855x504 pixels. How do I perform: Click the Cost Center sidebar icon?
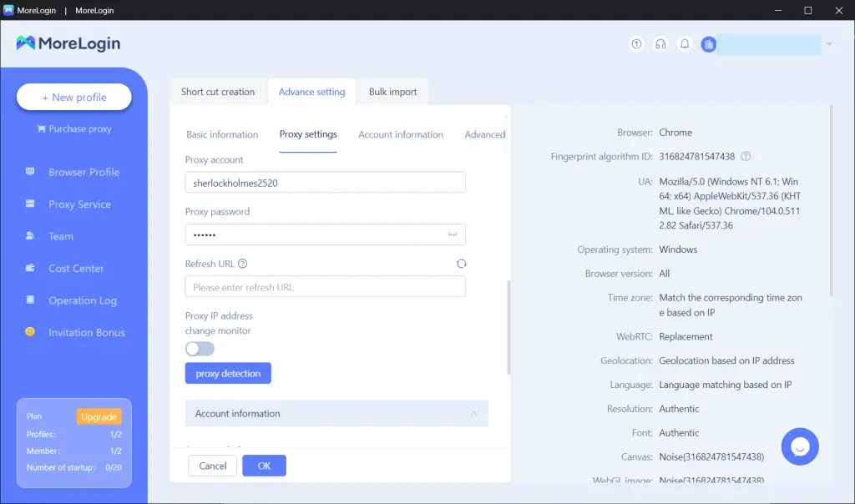pos(30,268)
